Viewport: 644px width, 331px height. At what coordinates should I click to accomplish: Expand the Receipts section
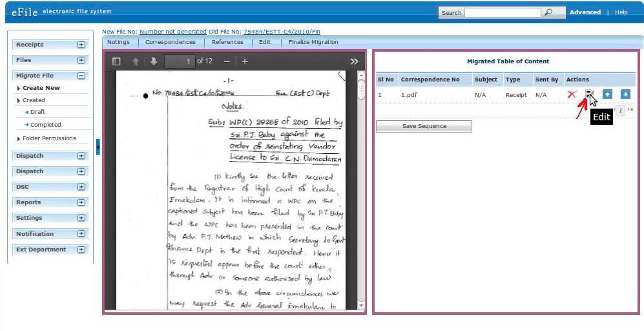point(81,45)
